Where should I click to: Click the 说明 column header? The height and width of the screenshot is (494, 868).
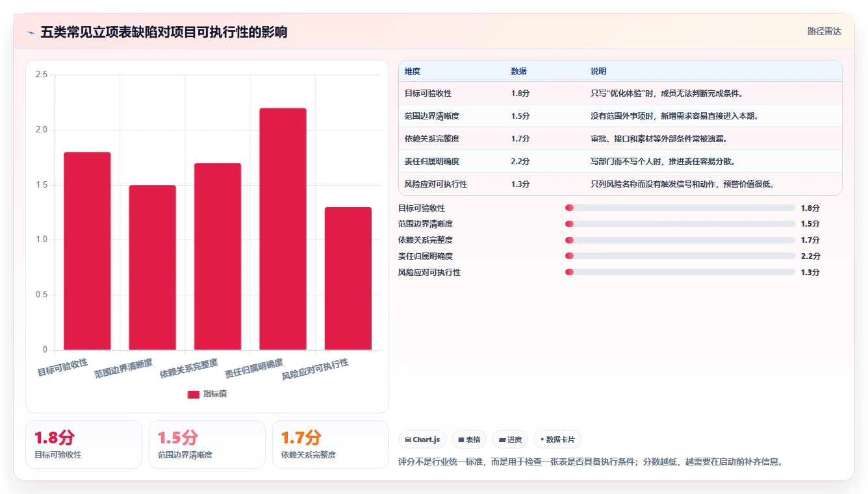(598, 71)
